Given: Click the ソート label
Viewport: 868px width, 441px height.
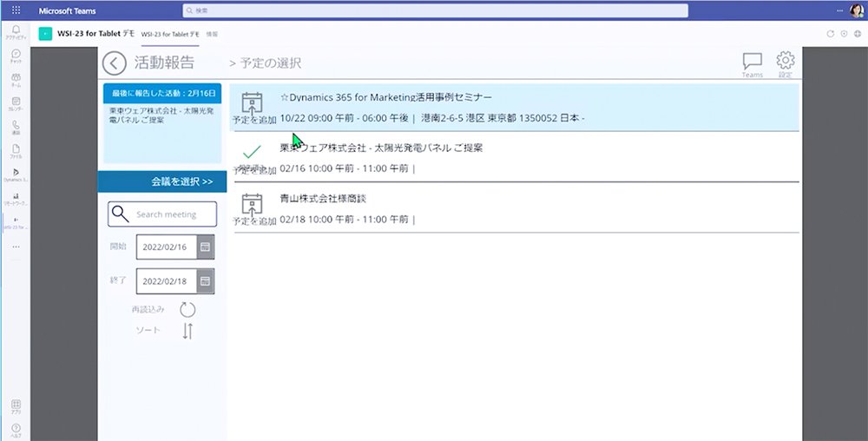Looking at the screenshot, I should (x=148, y=331).
